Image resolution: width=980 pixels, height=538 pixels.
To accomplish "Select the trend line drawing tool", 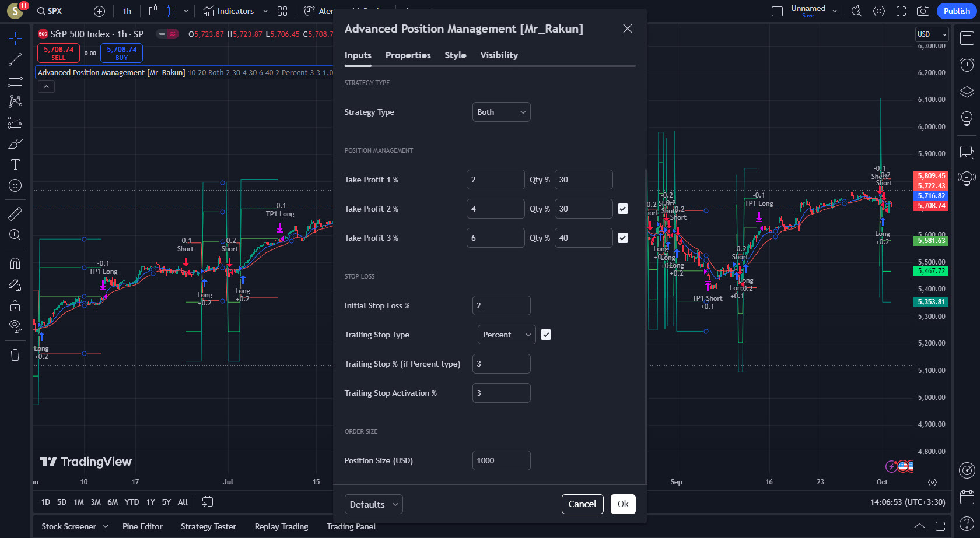I will click(15, 59).
